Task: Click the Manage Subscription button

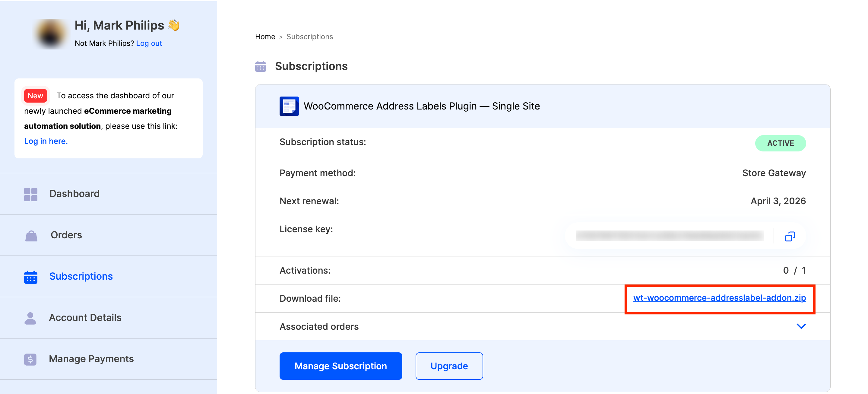Action: point(341,366)
